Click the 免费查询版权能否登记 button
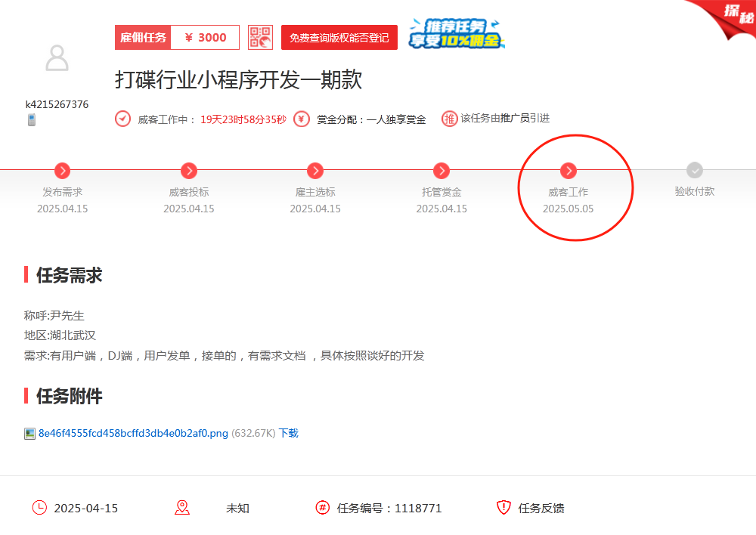The image size is (756, 535). coord(339,37)
